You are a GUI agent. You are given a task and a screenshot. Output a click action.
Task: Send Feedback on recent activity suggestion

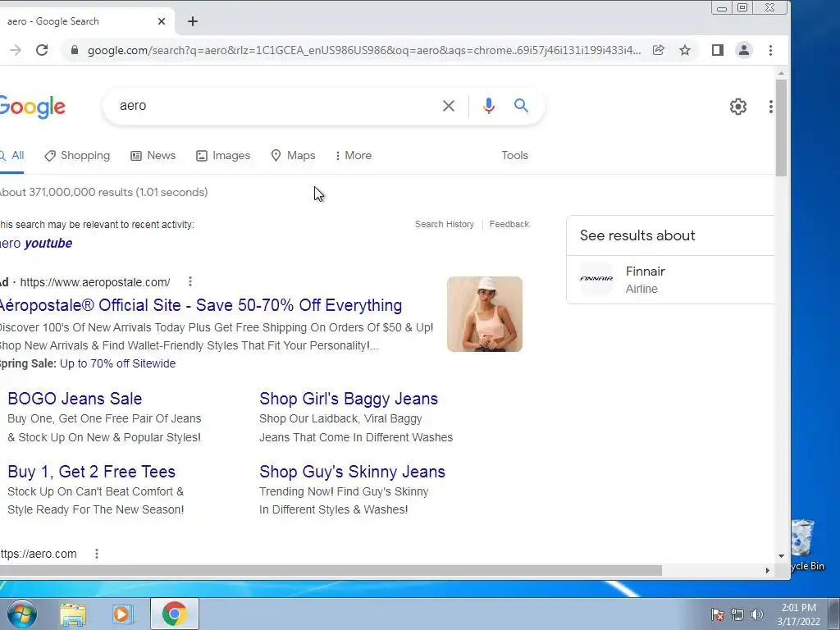509,224
